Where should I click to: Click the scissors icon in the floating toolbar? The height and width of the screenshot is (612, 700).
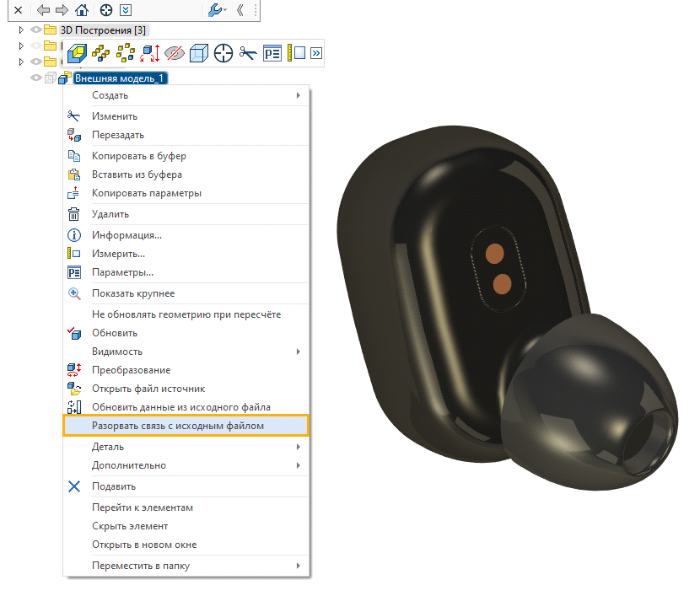point(247,53)
